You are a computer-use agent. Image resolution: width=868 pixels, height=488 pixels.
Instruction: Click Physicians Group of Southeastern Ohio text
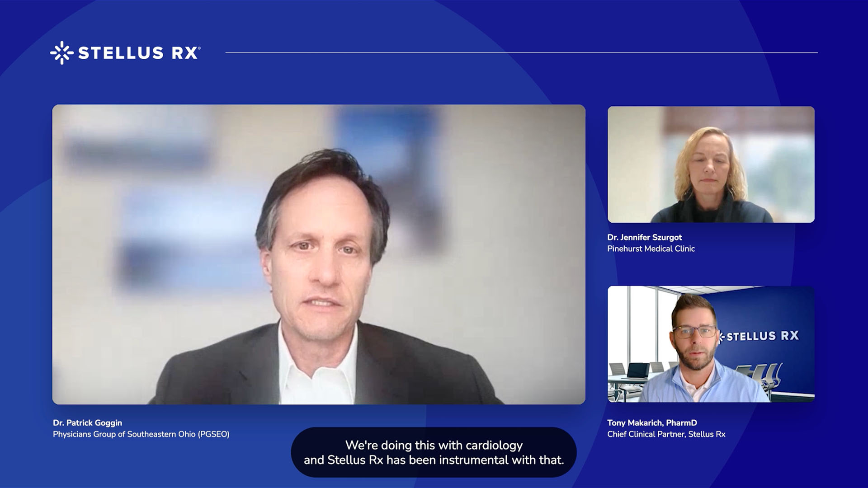(x=141, y=434)
